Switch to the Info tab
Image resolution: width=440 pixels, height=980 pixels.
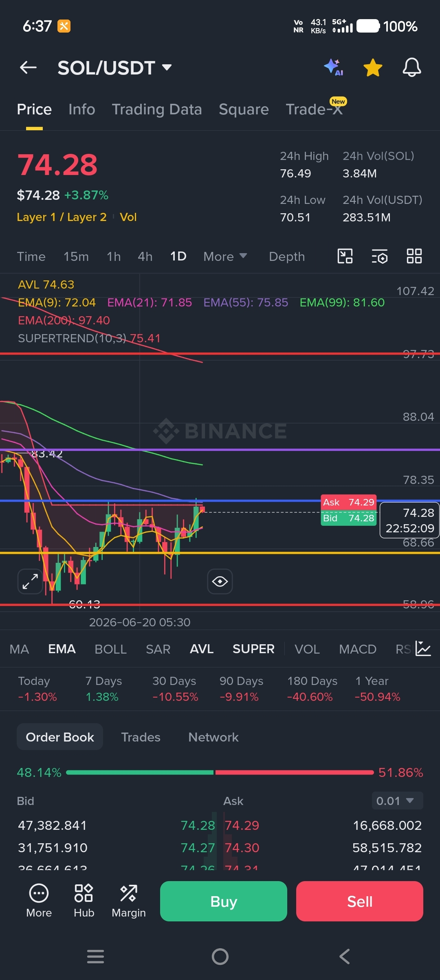point(82,109)
